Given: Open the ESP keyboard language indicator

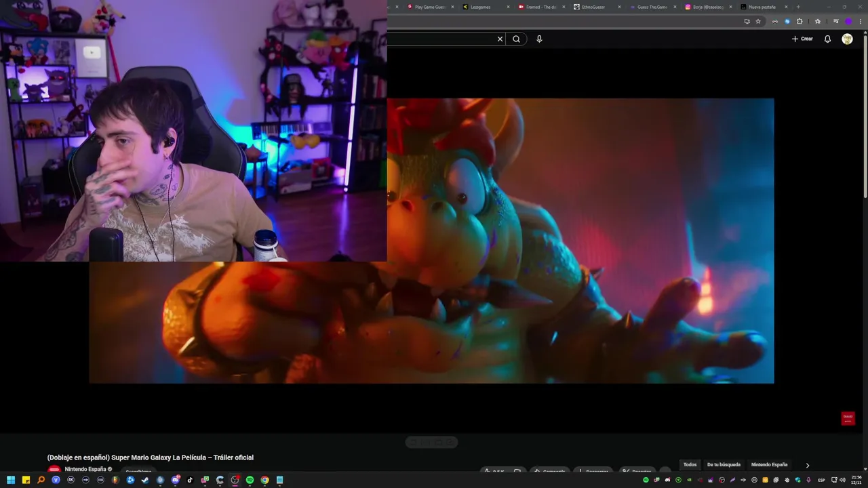Looking at the screenshot, I should click(821, 480).
